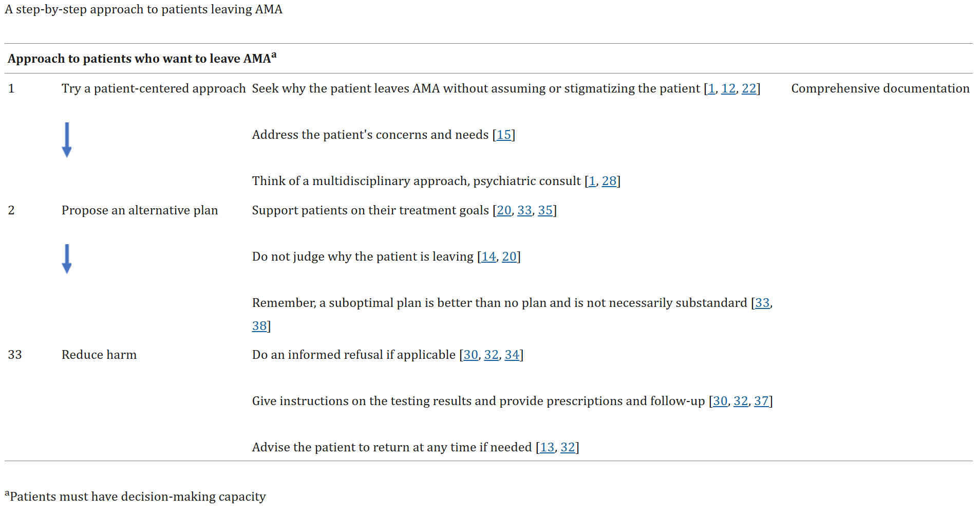The width and height of the screenshot is (980, 511).
Task: Open reference 28 after psychiatric consult
Action: pyautogui.click(x=609, y=181)
